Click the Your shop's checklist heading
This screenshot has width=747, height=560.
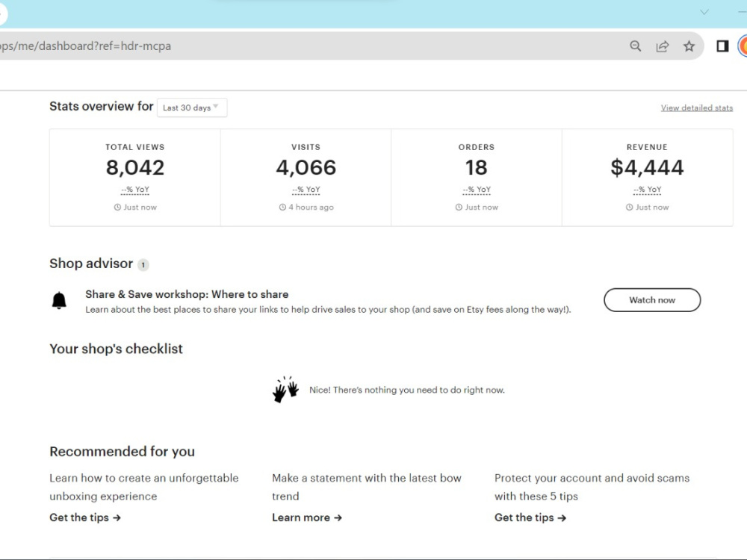117,349
